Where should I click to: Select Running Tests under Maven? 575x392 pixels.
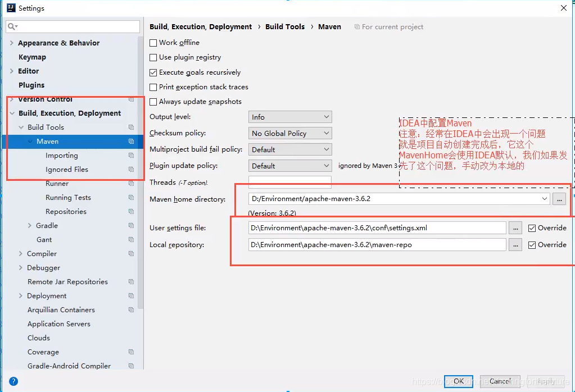[x=68, y=198]
